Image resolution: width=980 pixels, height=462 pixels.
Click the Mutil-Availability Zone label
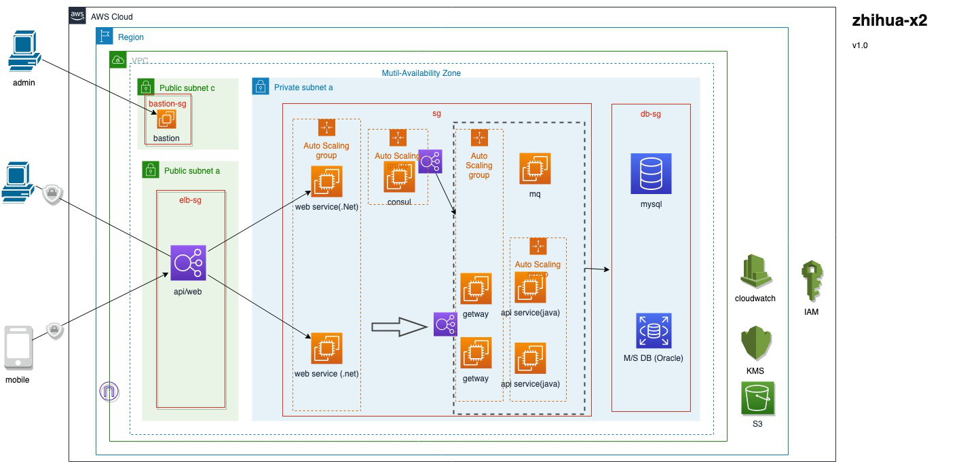421,73
